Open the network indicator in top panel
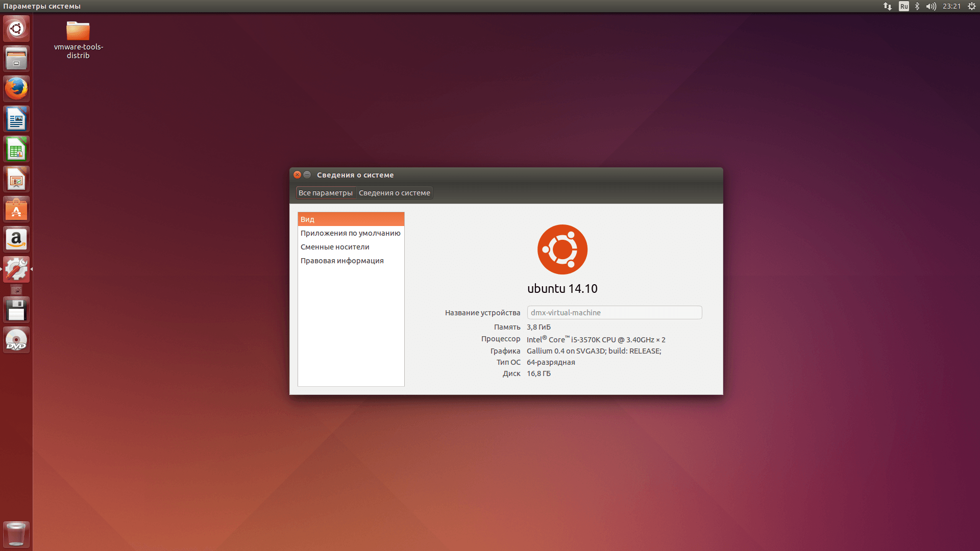980x551 pixels. point(888,6)
